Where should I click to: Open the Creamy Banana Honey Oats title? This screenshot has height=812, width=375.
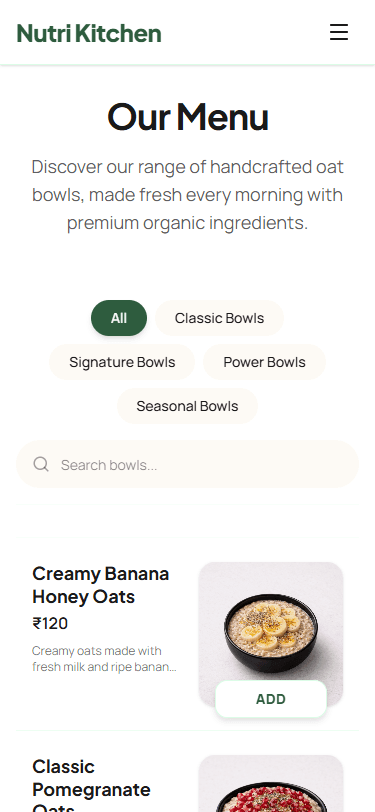tap(100, 585)
